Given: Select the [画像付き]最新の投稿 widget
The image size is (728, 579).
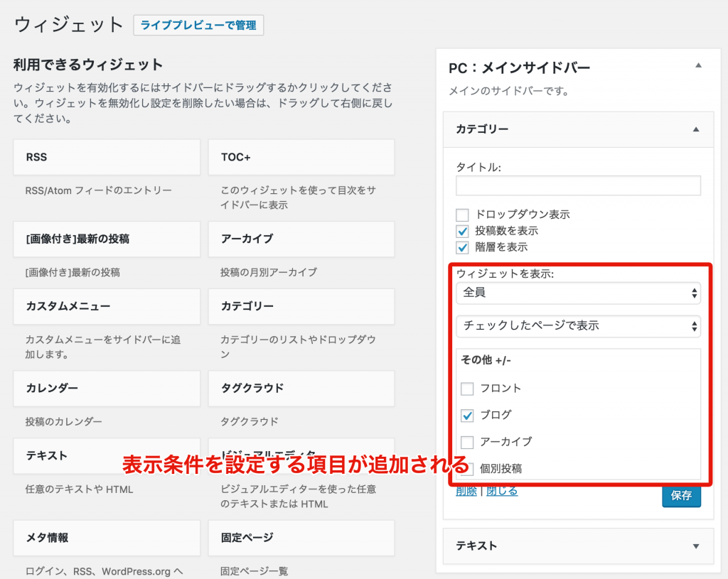Looking at the screenshot, I should tap(107, 239).
